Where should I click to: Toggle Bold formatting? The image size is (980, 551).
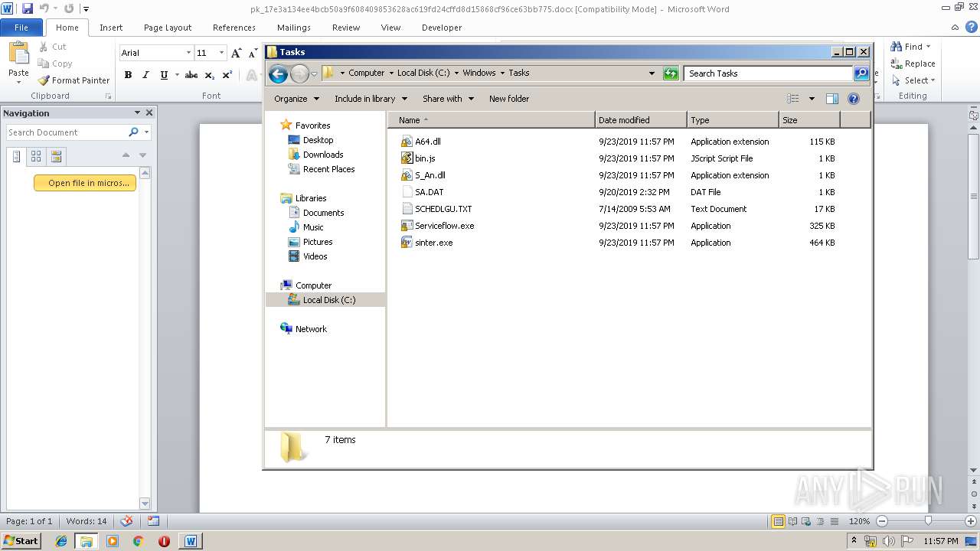tap(128, 75)
